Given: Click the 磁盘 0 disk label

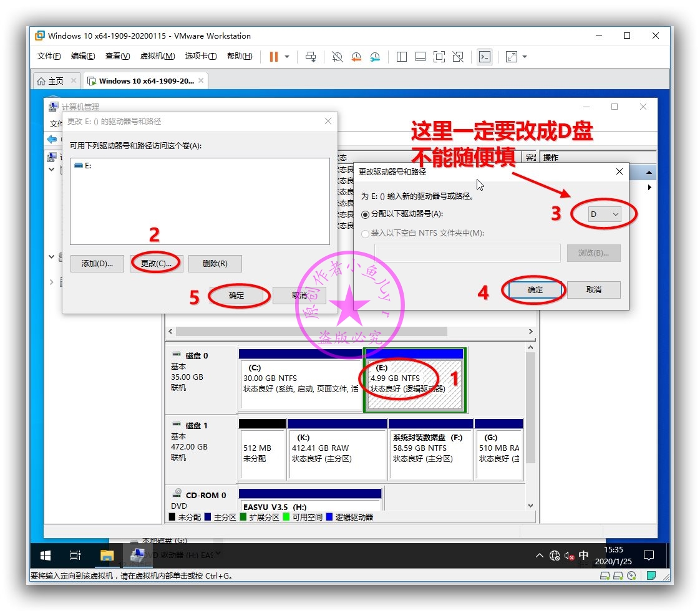Looking at the screenshot, I should click(197, 356).
